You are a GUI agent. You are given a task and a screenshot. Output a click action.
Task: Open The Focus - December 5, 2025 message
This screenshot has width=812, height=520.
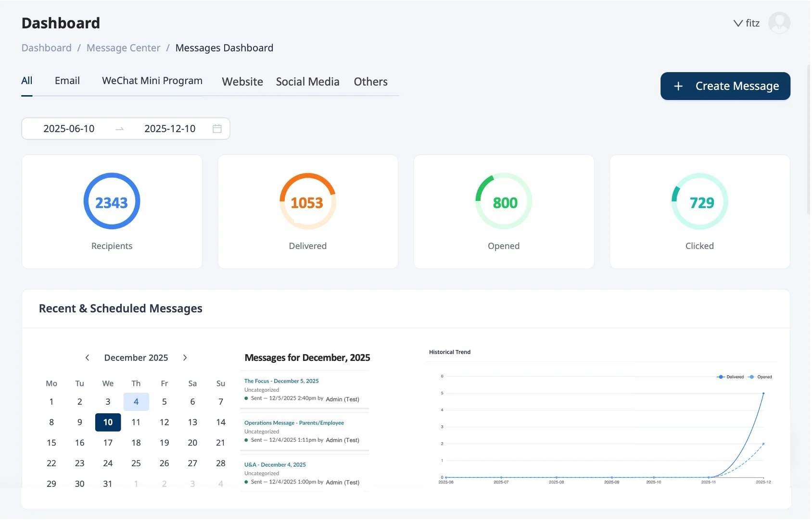pyautogui.click(x=281, y=381)
